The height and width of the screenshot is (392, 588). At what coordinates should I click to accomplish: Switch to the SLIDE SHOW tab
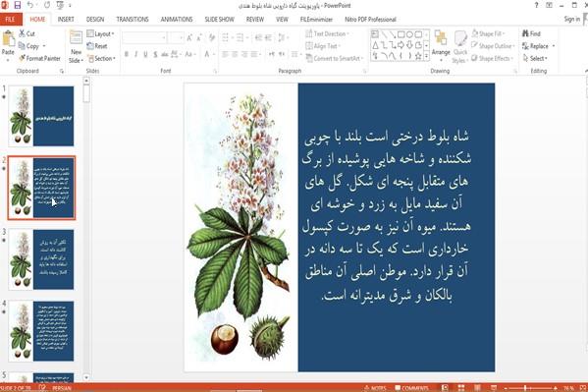click(x=219, y=19)
